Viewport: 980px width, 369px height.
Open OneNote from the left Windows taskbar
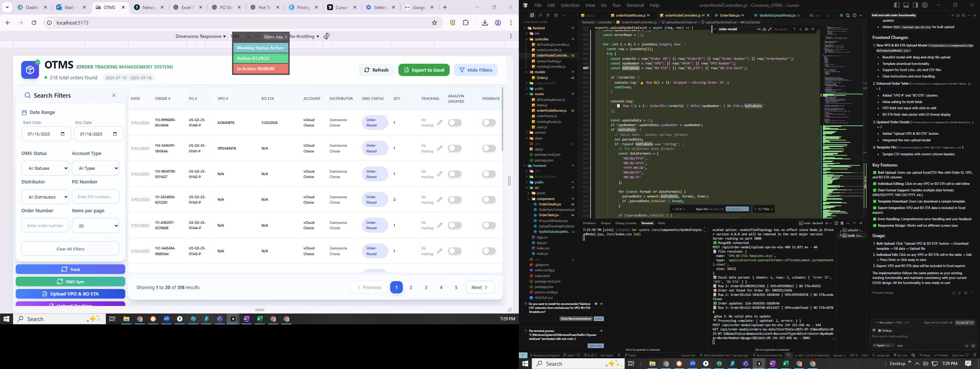click(246, 319)
